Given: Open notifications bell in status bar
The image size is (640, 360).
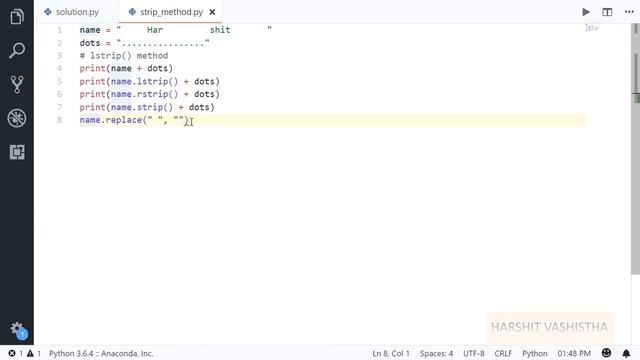Looking at the screenshot, I should point(626,353).
